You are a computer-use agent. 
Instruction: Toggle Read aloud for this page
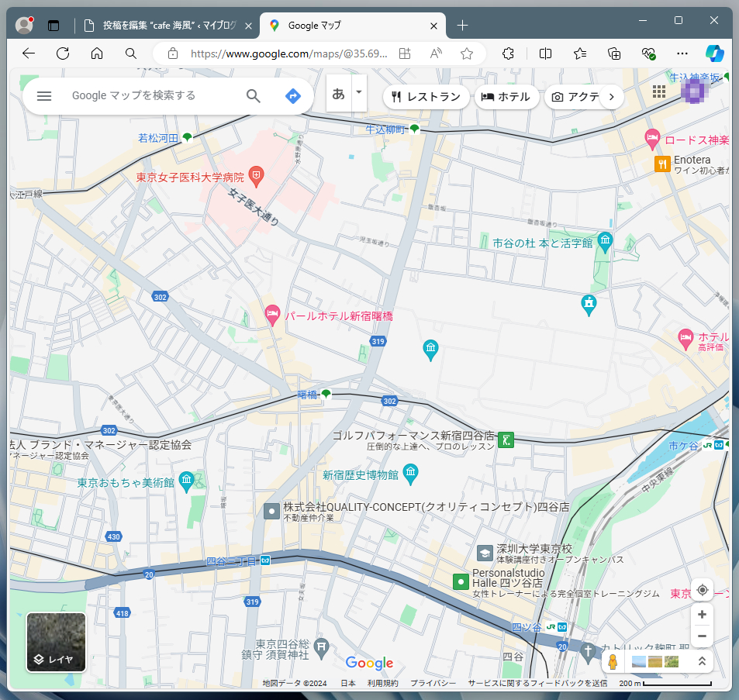coord(436,53)
